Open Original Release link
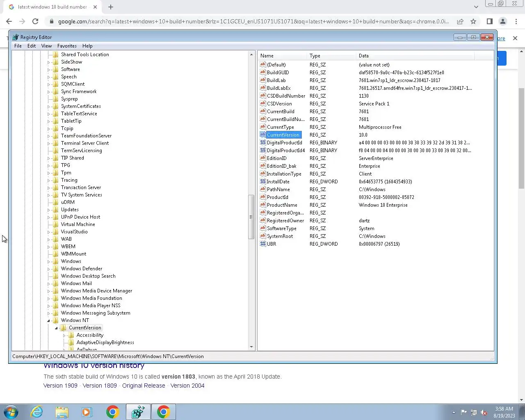 (144, 386)
